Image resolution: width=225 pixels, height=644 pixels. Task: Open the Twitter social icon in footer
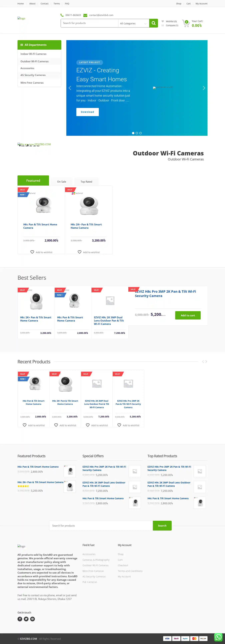(26, 619)
